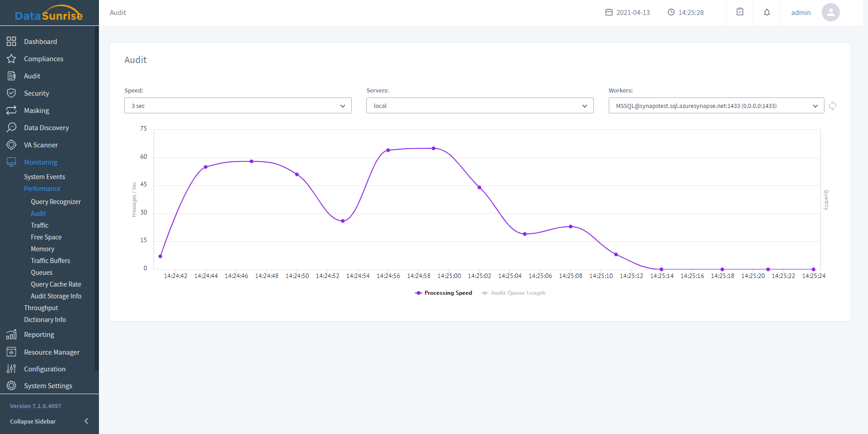Click the Compliances star icon

pyautogui.click(x=11, y=59)
